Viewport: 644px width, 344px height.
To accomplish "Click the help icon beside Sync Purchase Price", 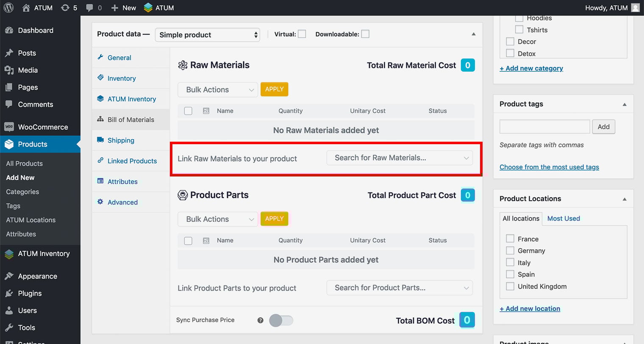I will point(260,320).
